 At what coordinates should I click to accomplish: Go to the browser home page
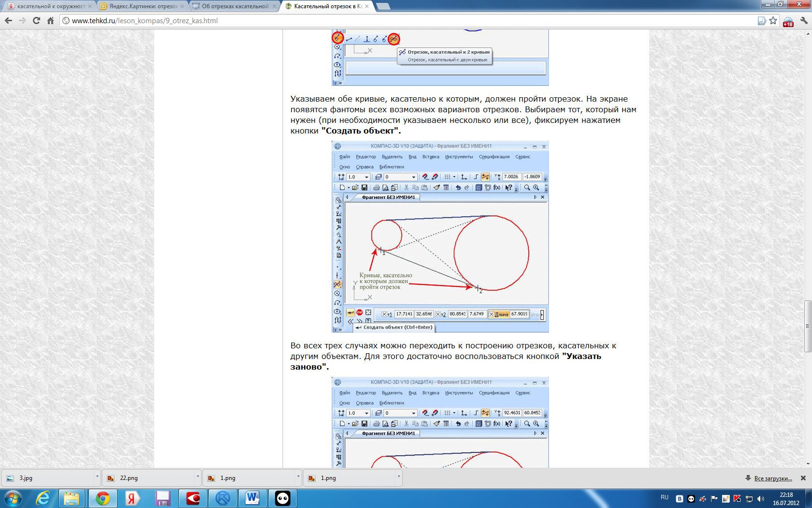pyautogui.click(x=50, y=21)
